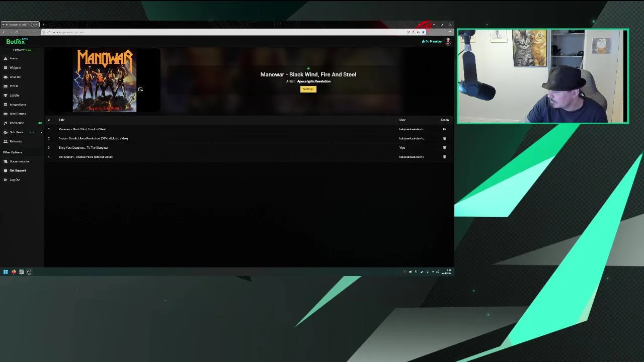This screenshot has width=644, height=362.
Task: Delete Avatar - Smells Like a Freakshow song
Action: [x=444, y=138]
